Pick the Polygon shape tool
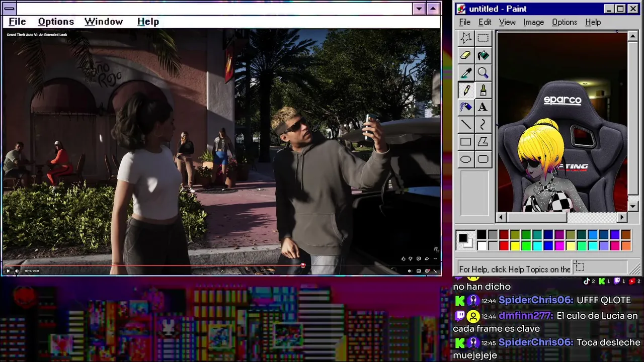The height and width of the screenshot is (362, 644). click(x=483, y=142)
